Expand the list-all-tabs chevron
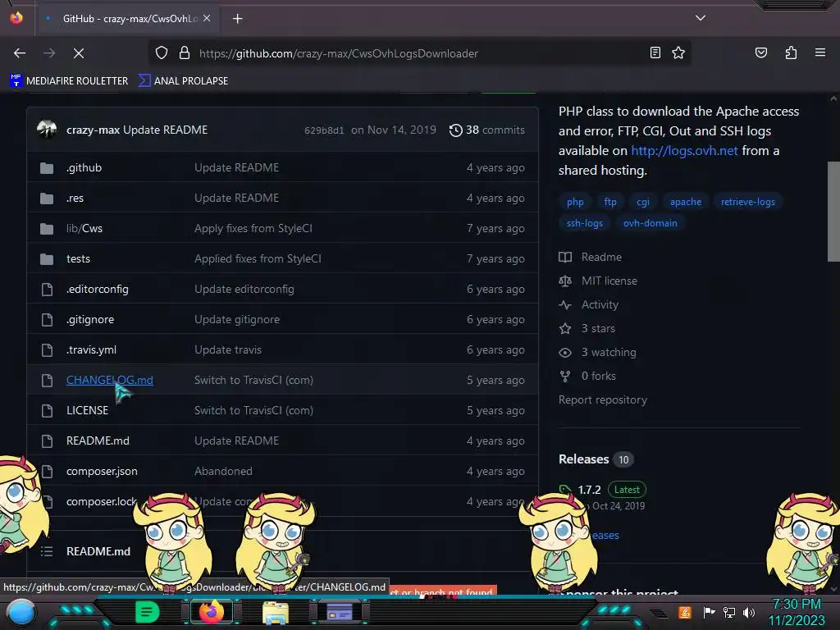Screen dimensions: 840x630 pyautogui.click(x=701, y=18)
